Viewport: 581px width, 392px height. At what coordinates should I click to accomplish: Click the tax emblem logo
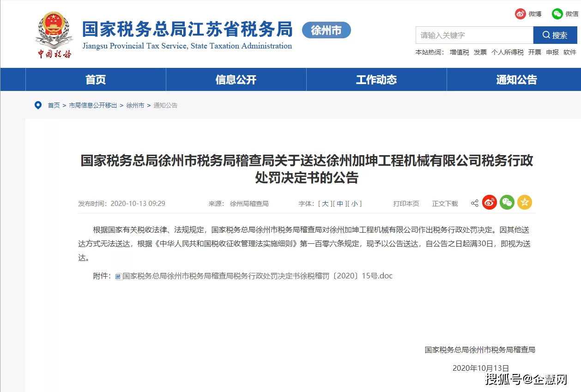(54, 35)
